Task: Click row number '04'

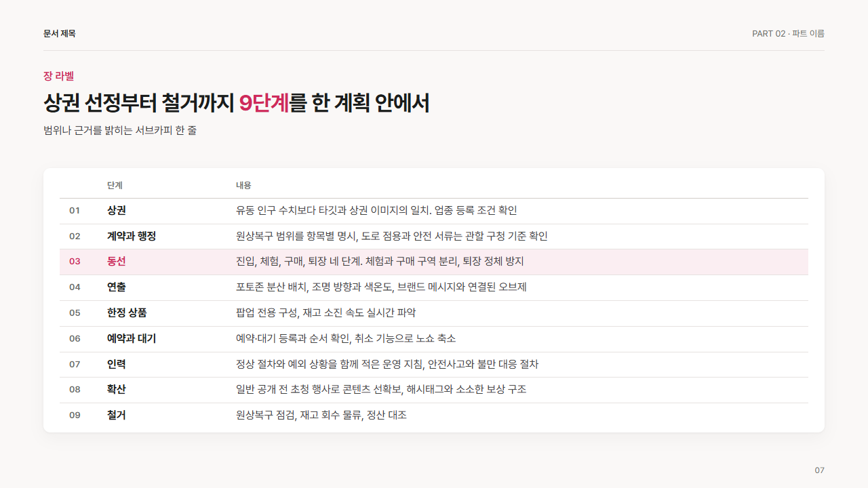Action: coord(75,287)
